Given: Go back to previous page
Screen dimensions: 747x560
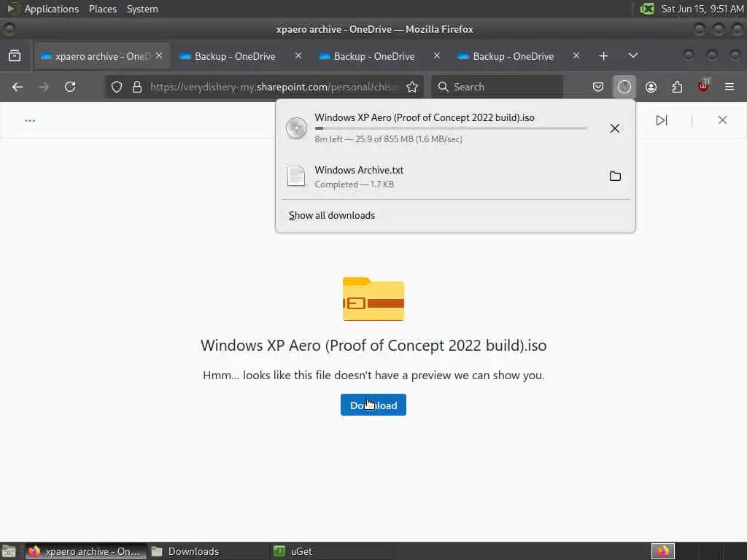Looking at the screenshot, I should click(18, 87).
